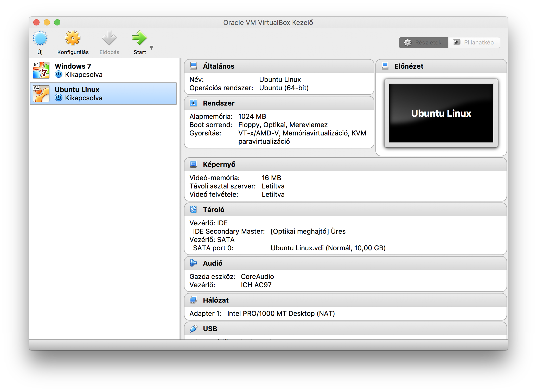Click the Windows 7 OS icon
Screen dimensions: 537x392
[x=41, y=70]
